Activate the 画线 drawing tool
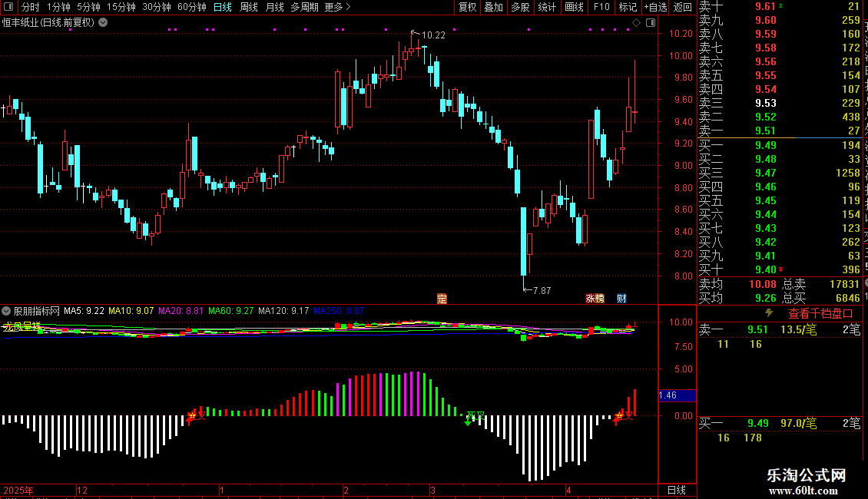This screenshot has height=499, width=868. click(x=574, y=7)
